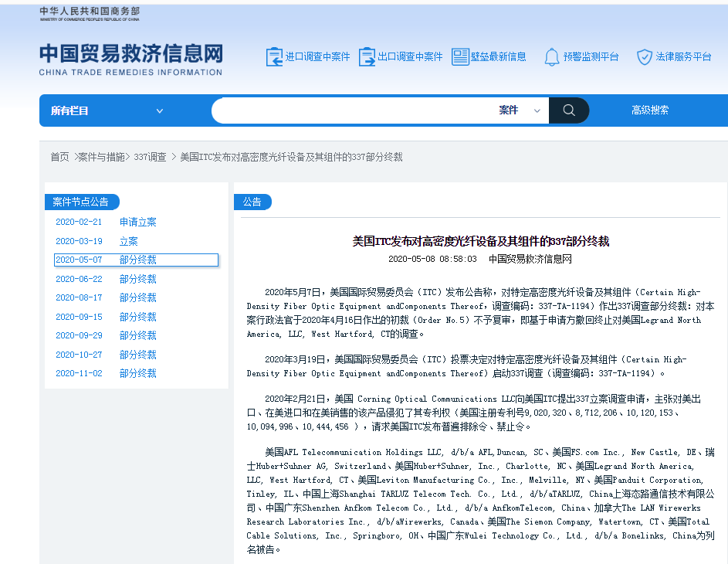Viewport: 728px width, 564px height.
Task: Click the paragraph beginning 2020年5月7日
Action: coord(480,313)
